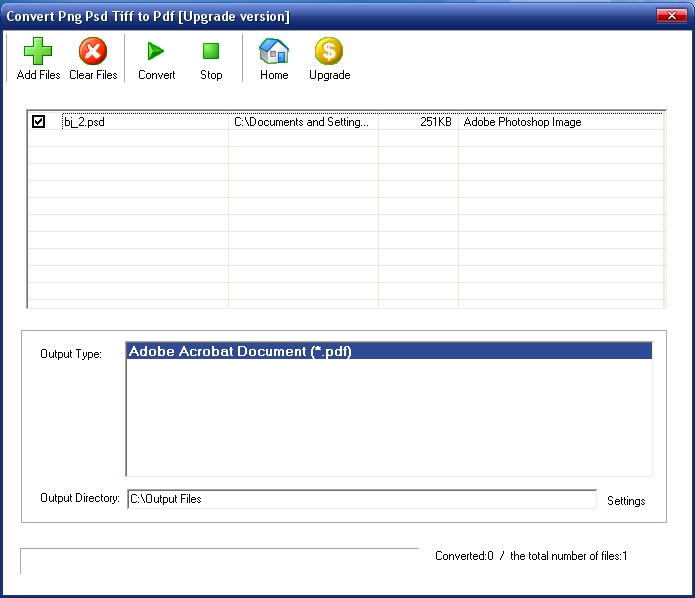Click the green square Stop icon
This screenshot has width=695, height=598.
point(211,51)
